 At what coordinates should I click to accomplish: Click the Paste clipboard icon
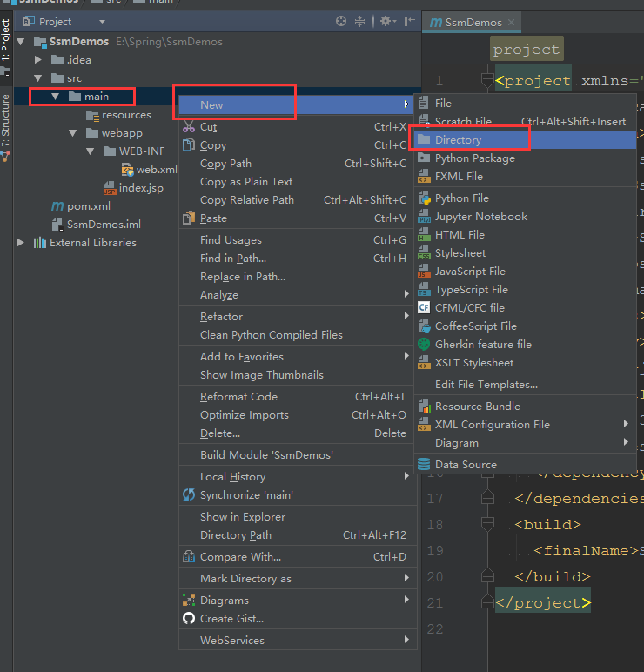(189, 218)
